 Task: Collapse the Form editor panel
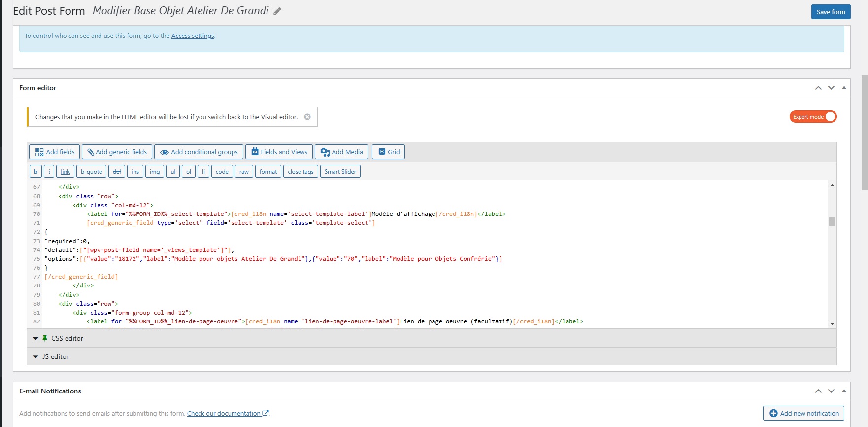[x=844, y=88]
